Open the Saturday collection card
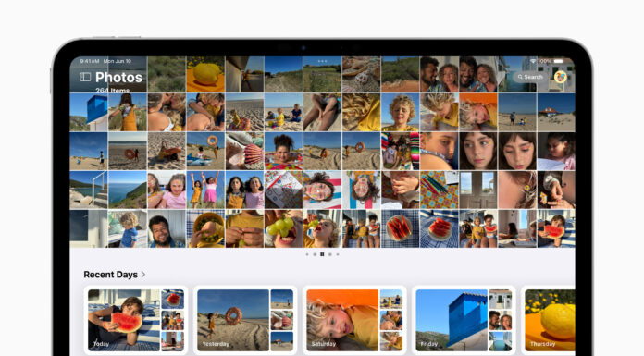 pos(354,320)
